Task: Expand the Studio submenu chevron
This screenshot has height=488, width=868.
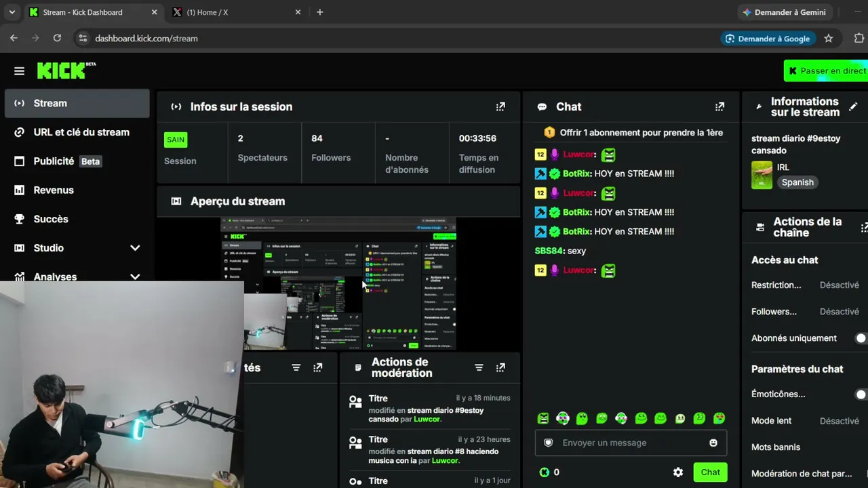Action: tap(135, 248)
